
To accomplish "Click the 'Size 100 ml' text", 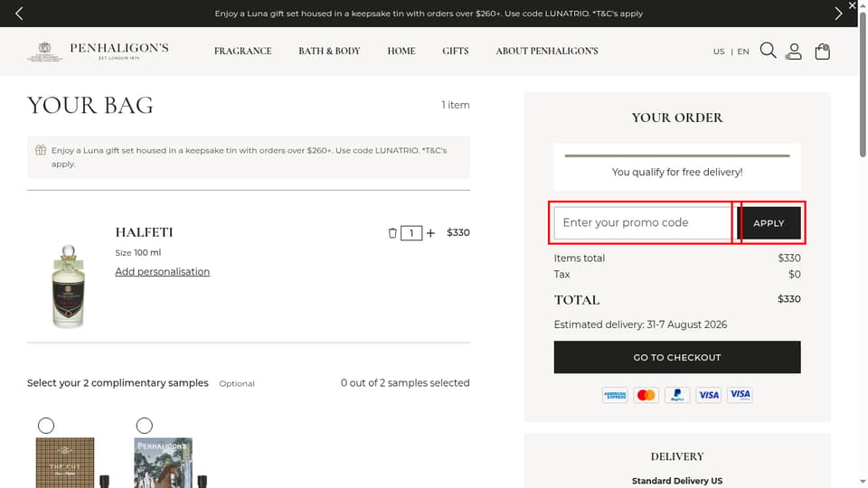I will tap(137, 252).
